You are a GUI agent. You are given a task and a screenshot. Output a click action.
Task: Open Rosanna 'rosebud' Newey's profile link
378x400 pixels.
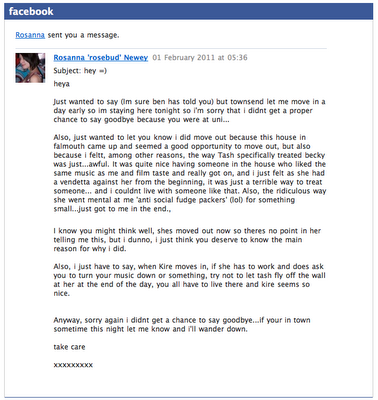point(101,58)
